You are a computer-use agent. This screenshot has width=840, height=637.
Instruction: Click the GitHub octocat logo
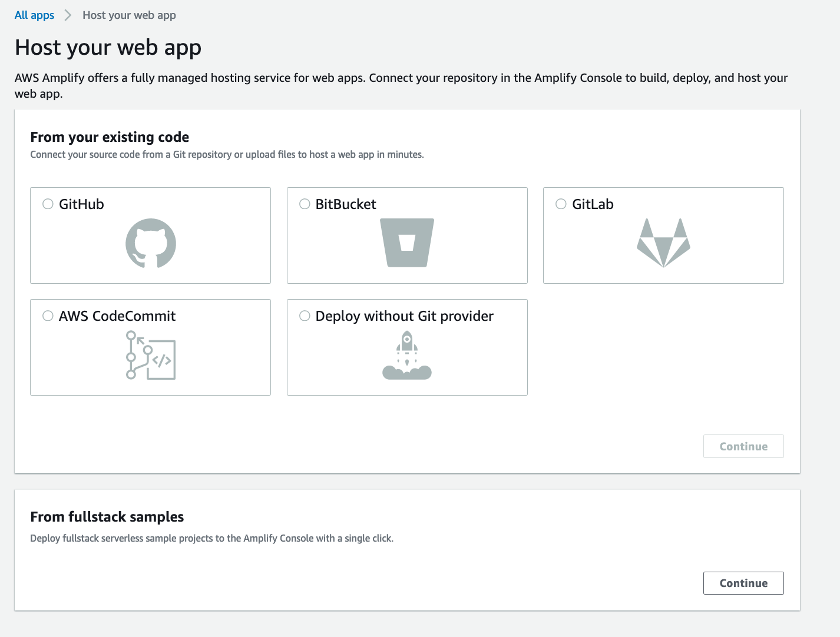[151, 243]
